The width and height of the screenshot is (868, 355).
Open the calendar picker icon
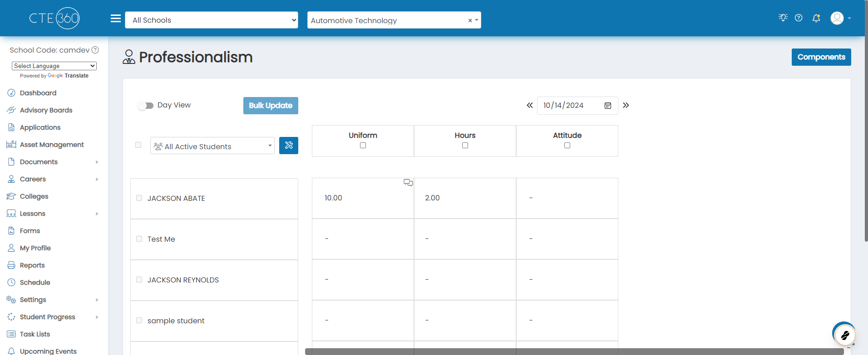coord(608,106)
